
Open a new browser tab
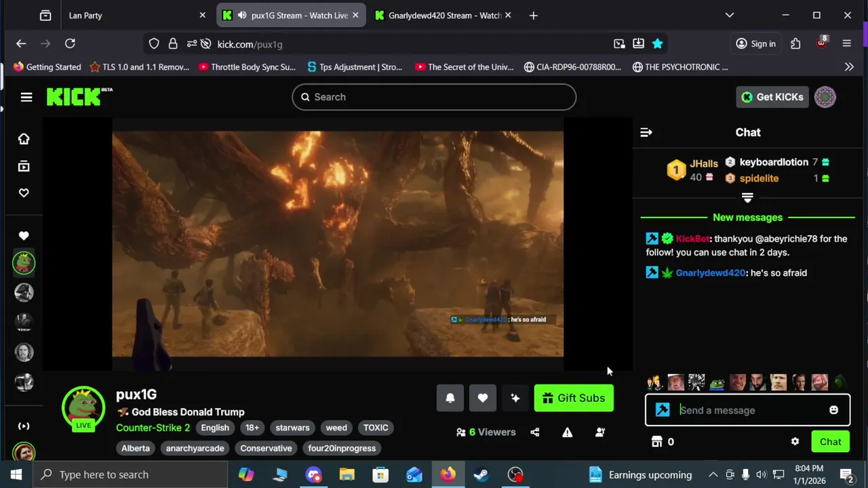(534, 15)
